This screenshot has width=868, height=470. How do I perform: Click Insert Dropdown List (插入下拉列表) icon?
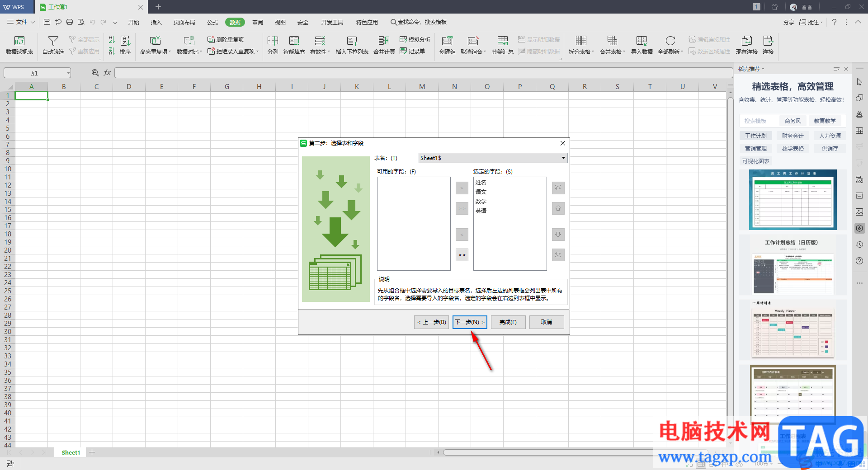[x=352, y=41]
